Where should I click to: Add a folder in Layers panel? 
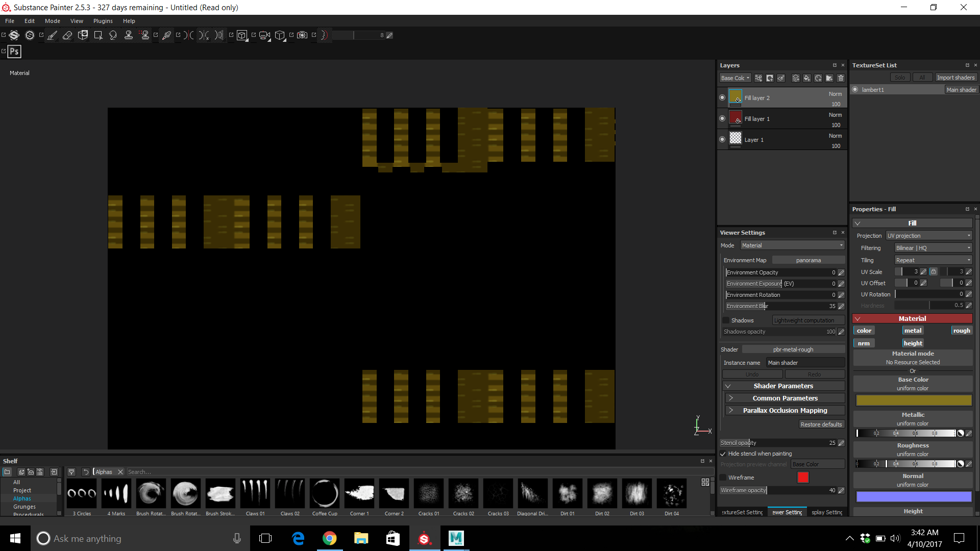[829, 78]
